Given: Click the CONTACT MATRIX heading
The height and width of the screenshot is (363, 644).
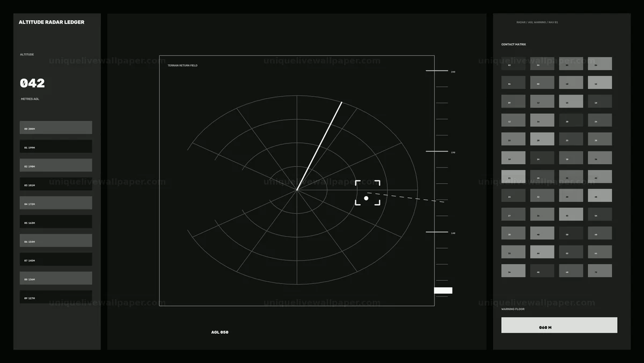Looking at the screenshot, I should coord(514,45).
